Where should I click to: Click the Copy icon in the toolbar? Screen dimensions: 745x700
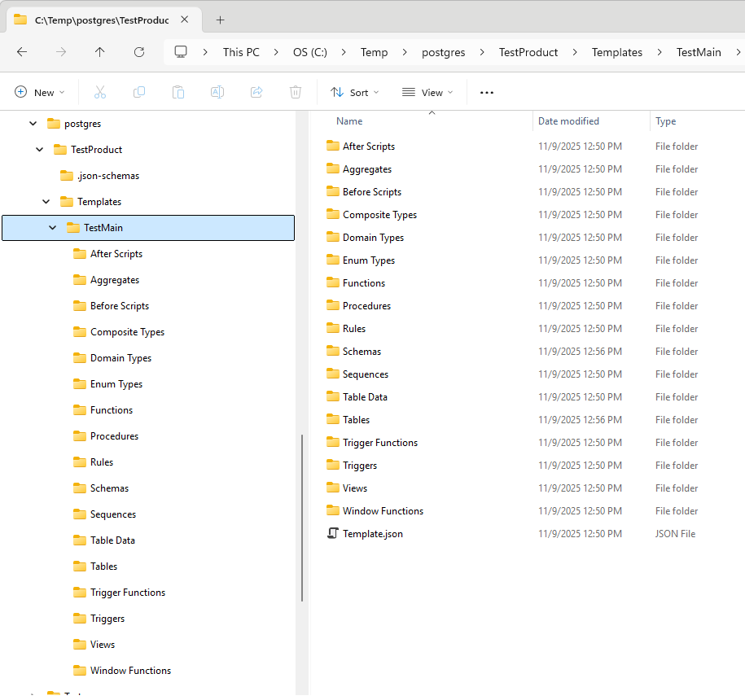click(138, 92)
